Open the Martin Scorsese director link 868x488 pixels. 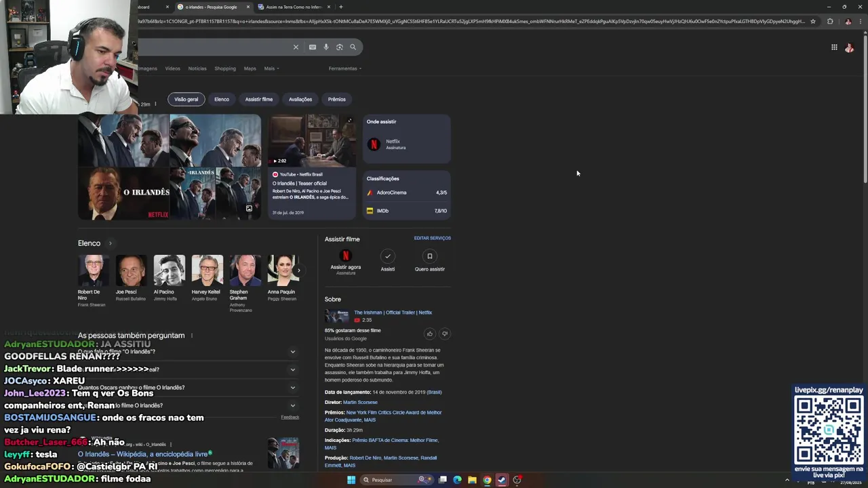pyautogui.click(x=360, y=403)
